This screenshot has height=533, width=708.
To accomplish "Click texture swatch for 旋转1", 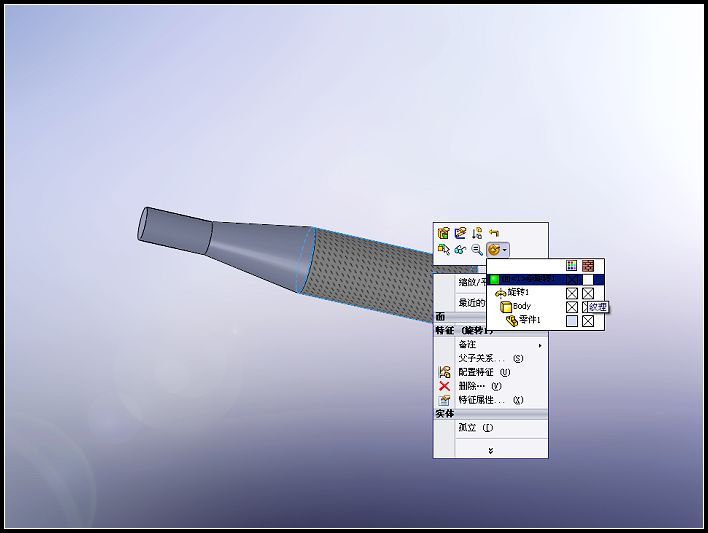I will [588, 293].
